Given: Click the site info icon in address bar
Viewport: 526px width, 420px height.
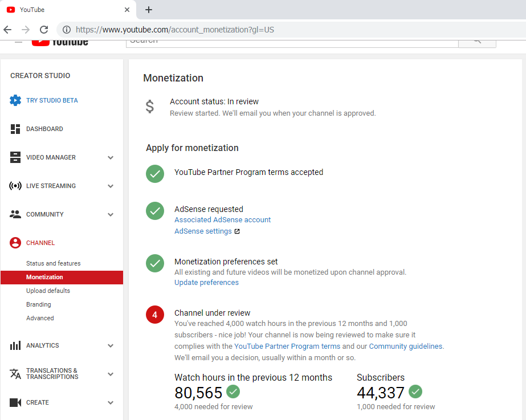Looking at the screenshot, I should 67,30.
